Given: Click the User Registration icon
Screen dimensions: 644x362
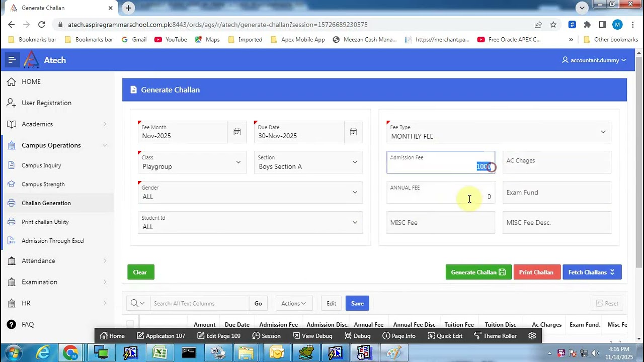Looking at the screenshot, I should pos(11,103).
